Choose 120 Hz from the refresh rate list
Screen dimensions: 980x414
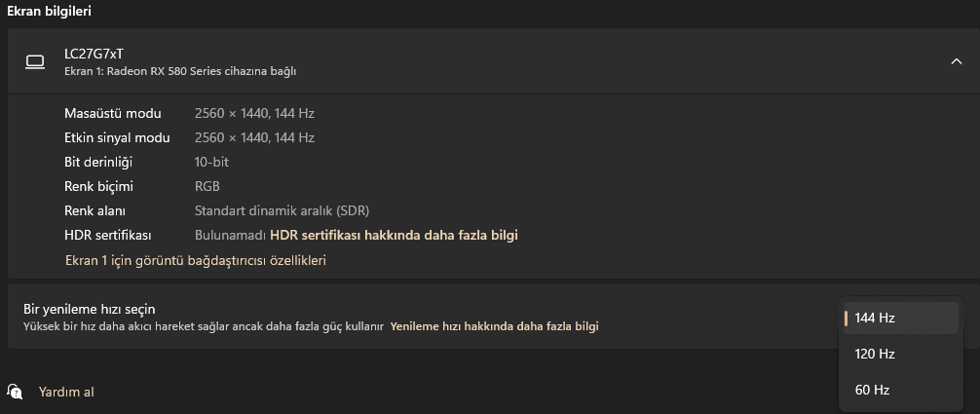coord(875,354)
